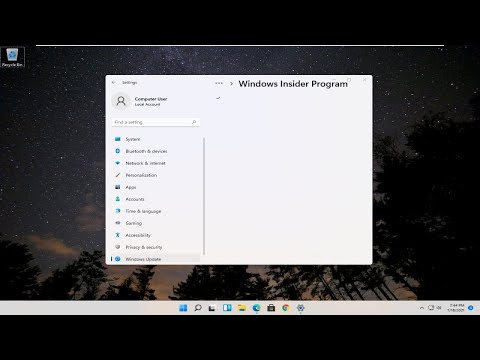Open network and volume quick settings
This screenshot has height=360, width=480.
435,308
